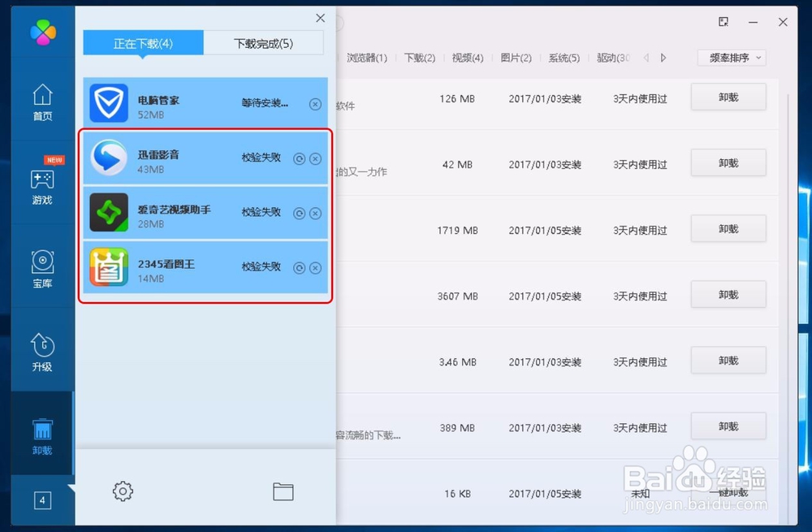Select the 图片(2) category tab

pyautogui.click(x=516, y=58)
